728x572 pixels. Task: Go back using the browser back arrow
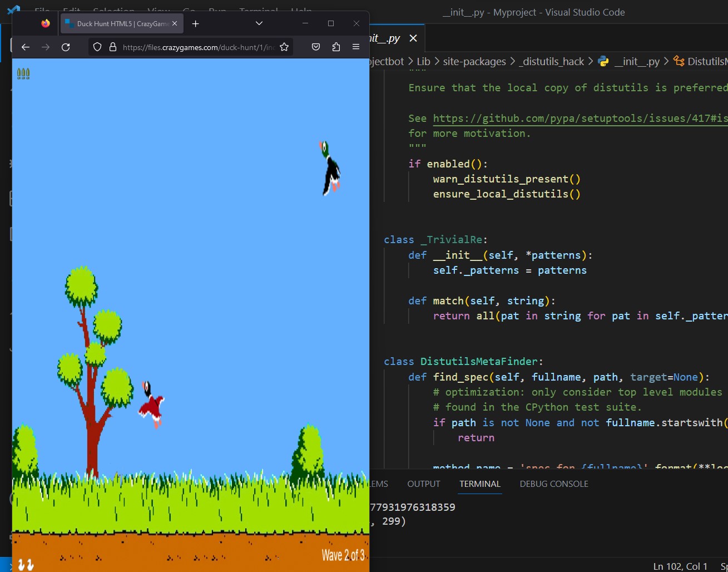[x=26, y=47]
